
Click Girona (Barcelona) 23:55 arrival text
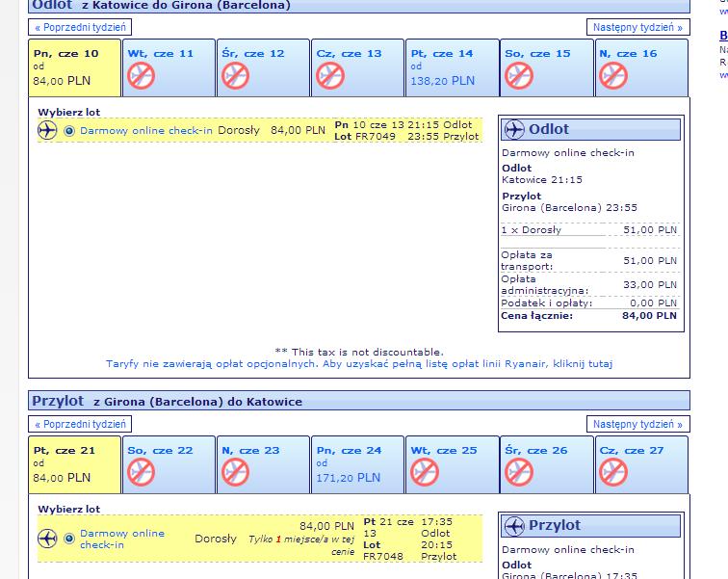click(569, 207)
